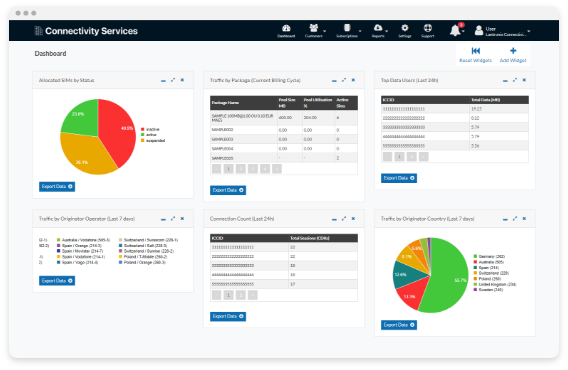Viewport: 568px width, 370px height.
Task: Export data from Traffic by Package widget
Action: pos(228,190)
